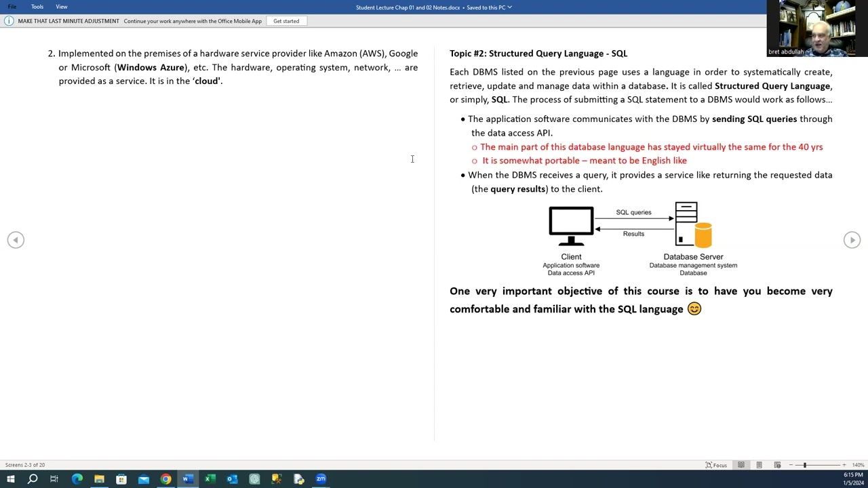Click the zoom in plus button
The width and height of the screenshot is (868, 488).
pyautogui.click(x=844, y=465)
